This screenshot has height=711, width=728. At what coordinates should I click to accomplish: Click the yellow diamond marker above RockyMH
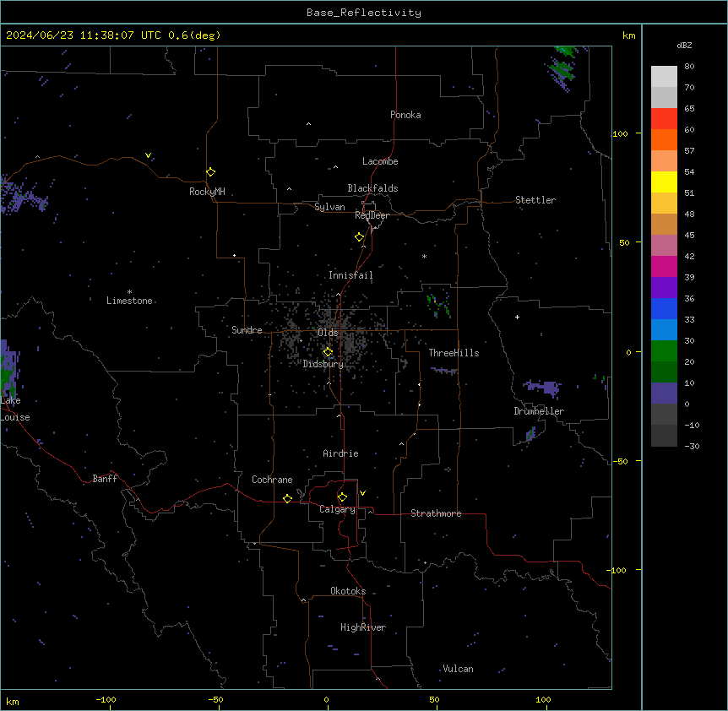pos(210,172)
